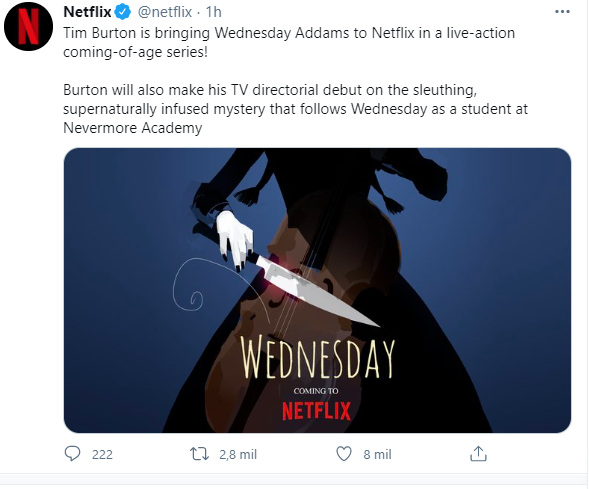
Task: Click the red NETFLIX logo in poster
Action: [x=316, y=411]
